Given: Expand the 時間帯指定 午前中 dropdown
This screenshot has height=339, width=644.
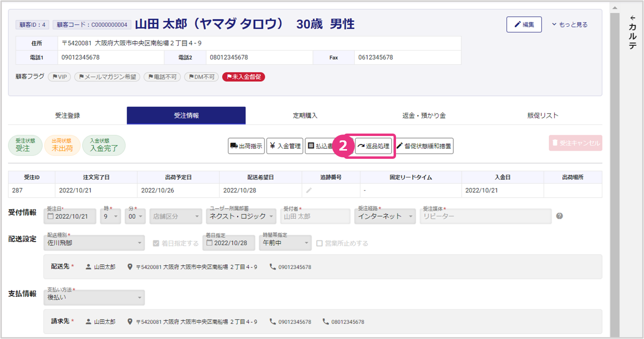Looking at the screenshot, I should coord(285,243).
